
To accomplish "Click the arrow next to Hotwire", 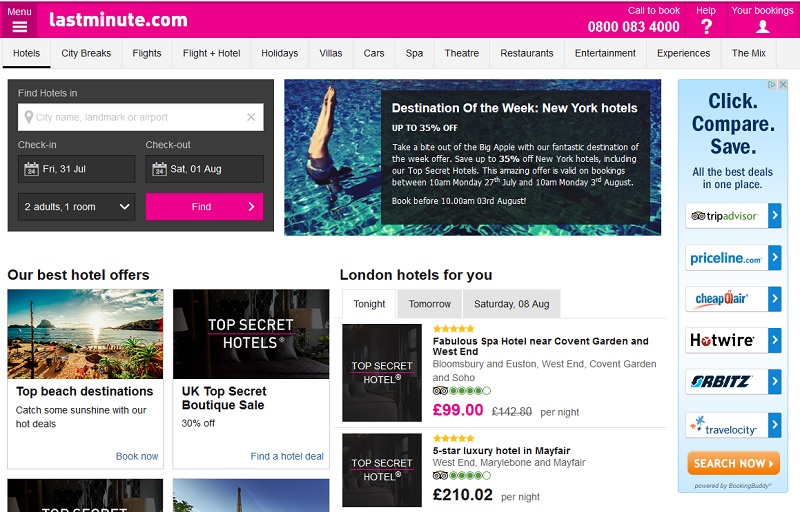I will coord(774,340).
